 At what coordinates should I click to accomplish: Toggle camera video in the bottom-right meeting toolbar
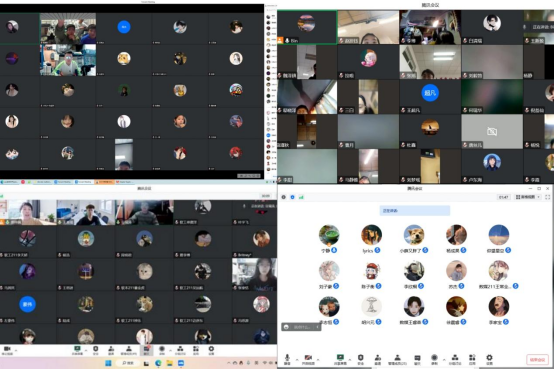(x=308, y=359)
